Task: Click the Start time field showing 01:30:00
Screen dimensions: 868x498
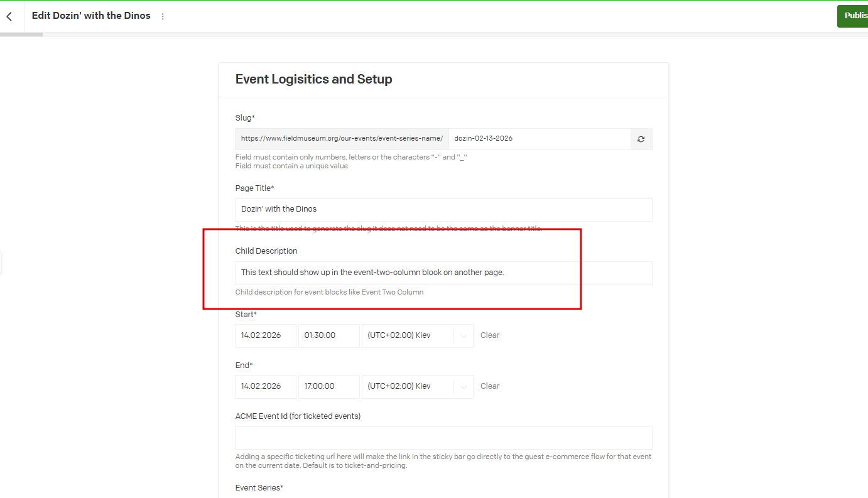Action: tap(328, 335)
